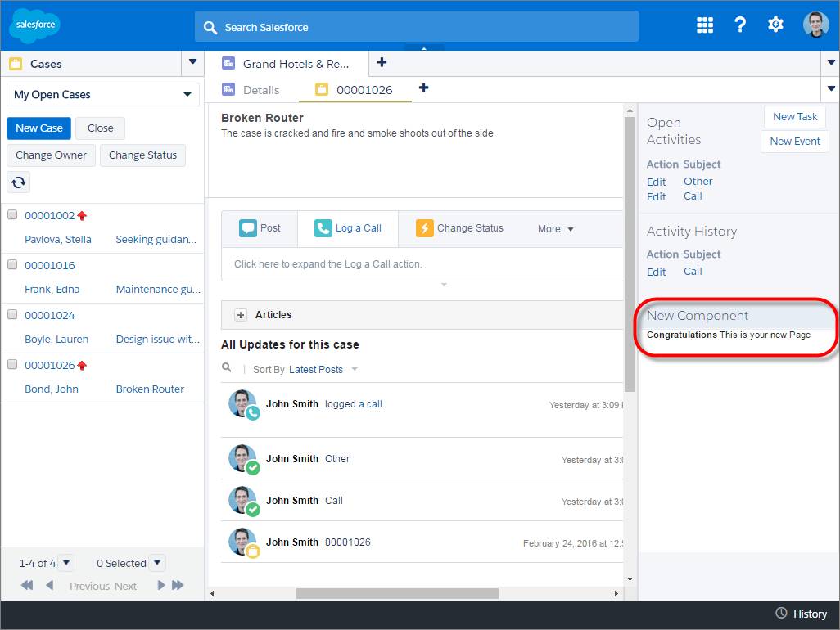Click Change Status button in case list
This screenshot has height=630, width=840.
pos(142,155)
